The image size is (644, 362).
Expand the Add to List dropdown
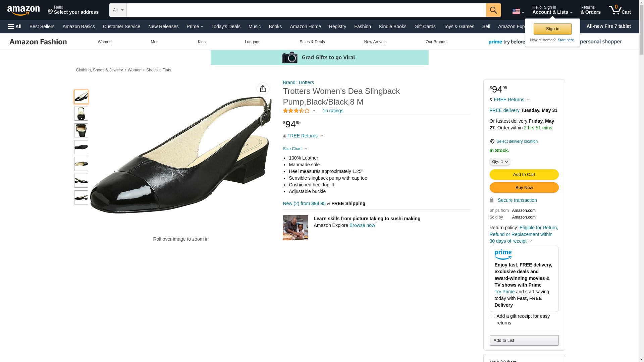(x=524, y=341)
